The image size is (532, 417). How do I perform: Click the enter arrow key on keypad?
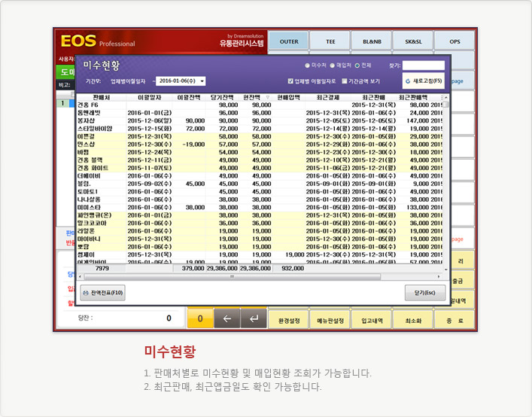[254, 318]
